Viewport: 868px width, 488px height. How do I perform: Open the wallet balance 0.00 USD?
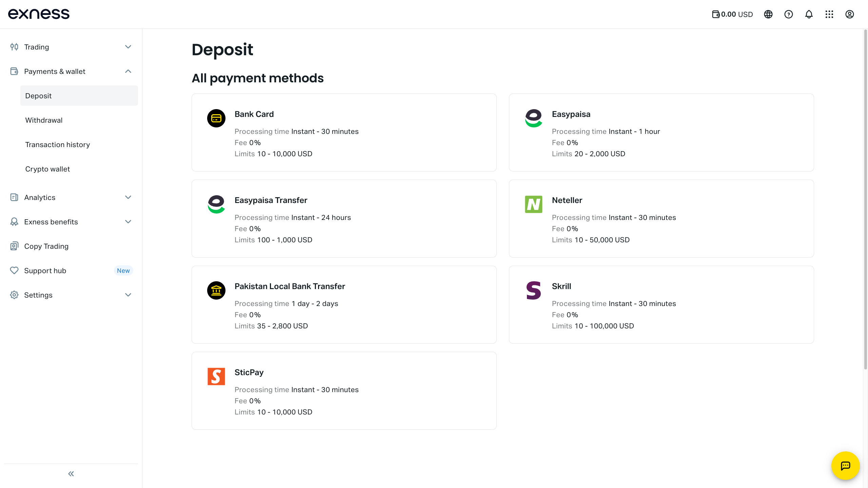[732, 14]
